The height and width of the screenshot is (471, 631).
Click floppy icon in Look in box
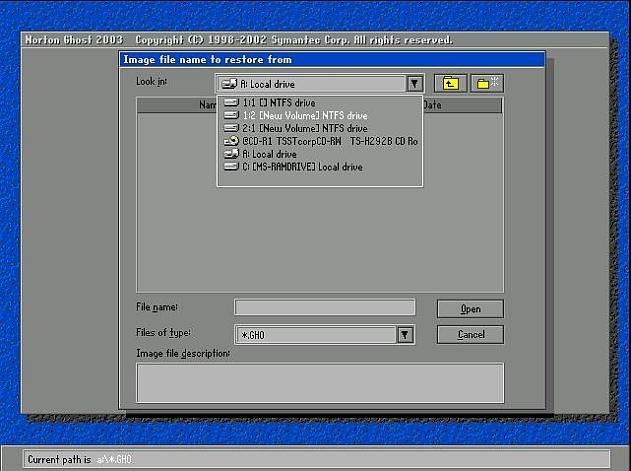pos(229,84)
